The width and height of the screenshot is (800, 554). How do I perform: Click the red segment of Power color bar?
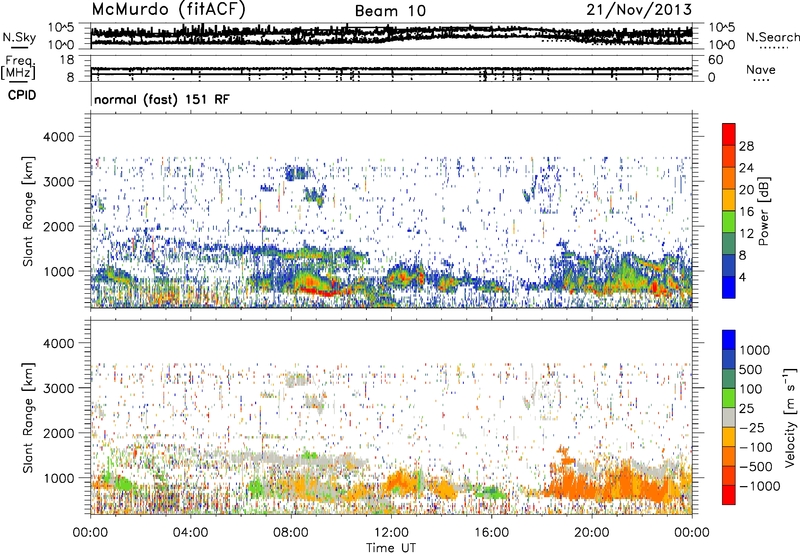[x=729, y=135]
